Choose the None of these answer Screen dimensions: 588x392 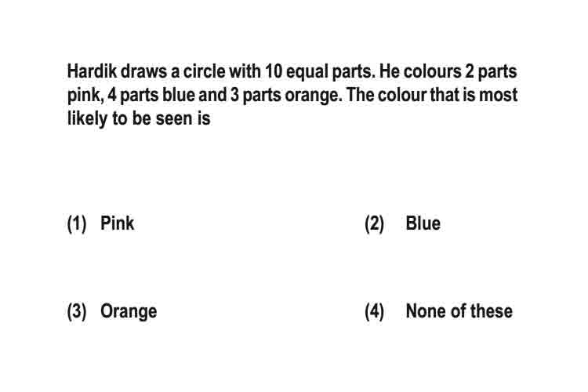[459, 311]
